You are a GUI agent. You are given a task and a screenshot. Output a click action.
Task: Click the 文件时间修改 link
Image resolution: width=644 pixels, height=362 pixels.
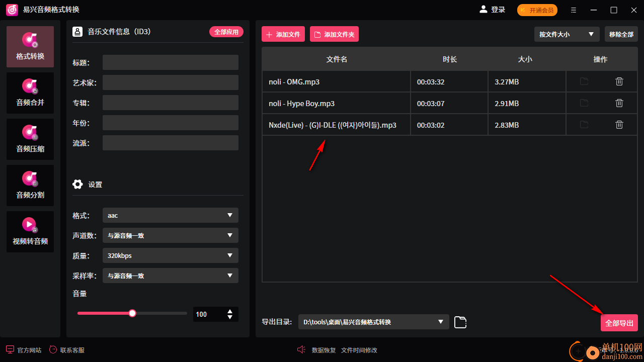tap(359, 350)
